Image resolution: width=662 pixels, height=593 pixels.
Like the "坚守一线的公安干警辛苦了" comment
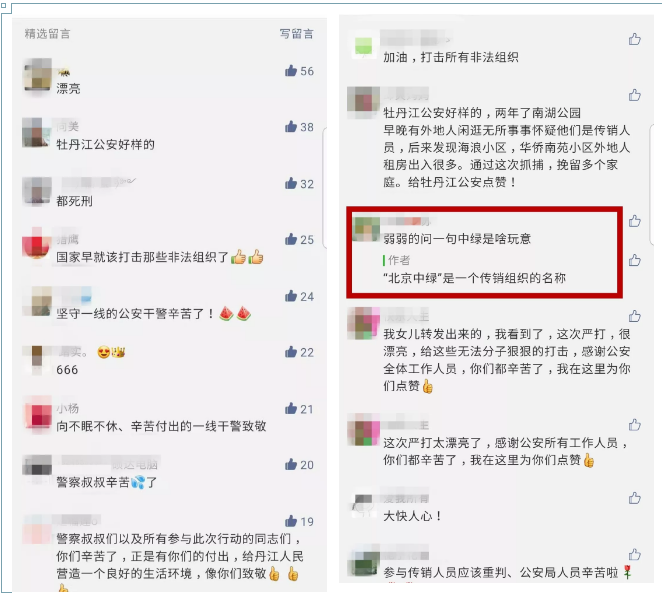(291, 296)
